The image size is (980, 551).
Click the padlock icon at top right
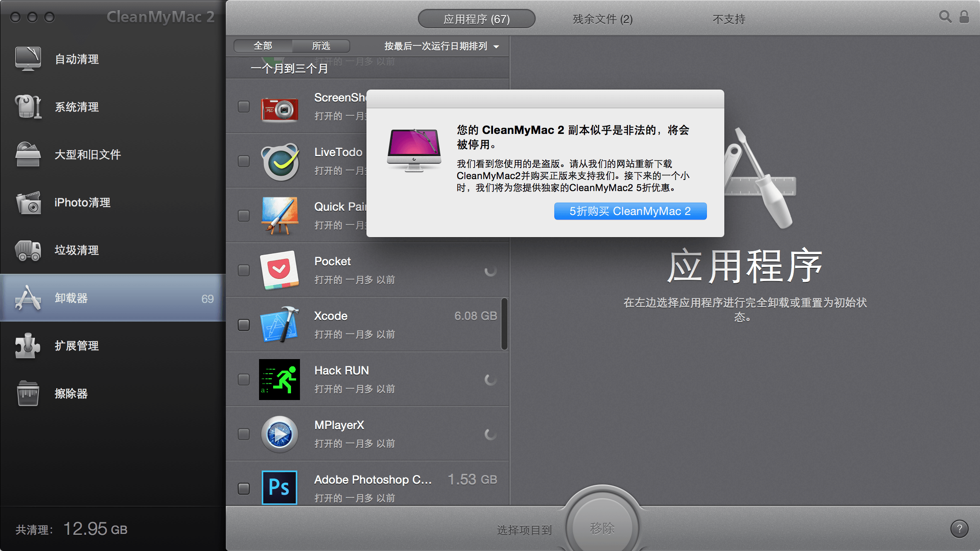tap(964, 17)
